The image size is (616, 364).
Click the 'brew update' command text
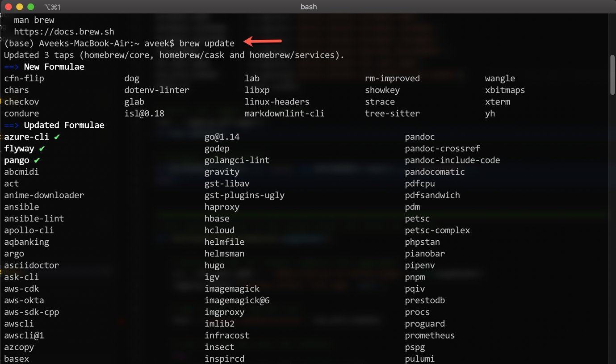(207, 43)
